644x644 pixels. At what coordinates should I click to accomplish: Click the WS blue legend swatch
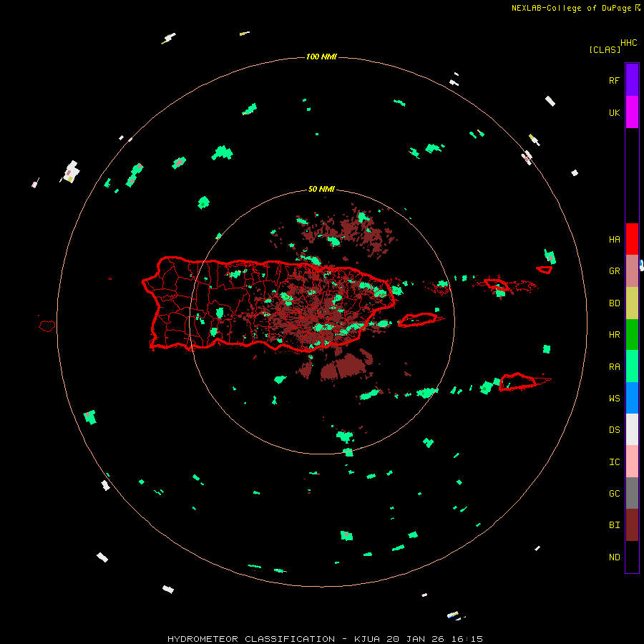(x=632, y=398)
